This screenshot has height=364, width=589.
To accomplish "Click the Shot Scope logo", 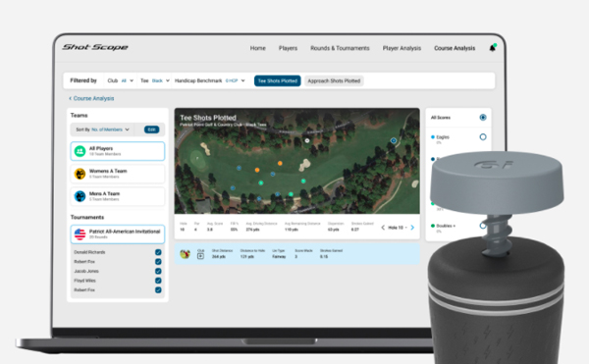I will [95, 47].
